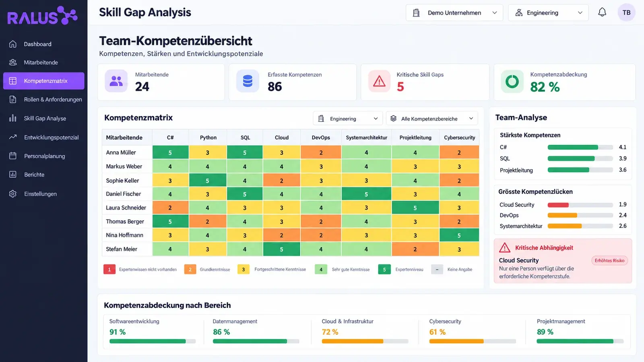Select Stefan Meier row name
The image size is (644, 362).
[122, 249]
